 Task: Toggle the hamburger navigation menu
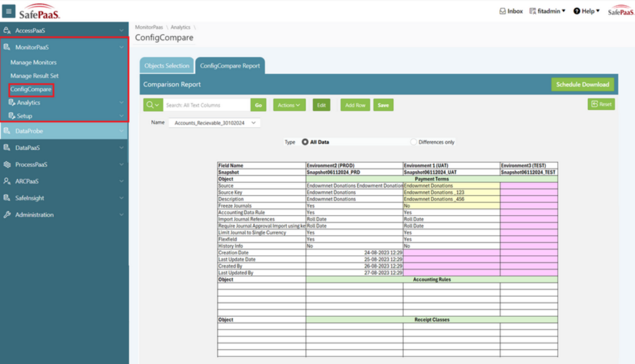click(9, 11)
